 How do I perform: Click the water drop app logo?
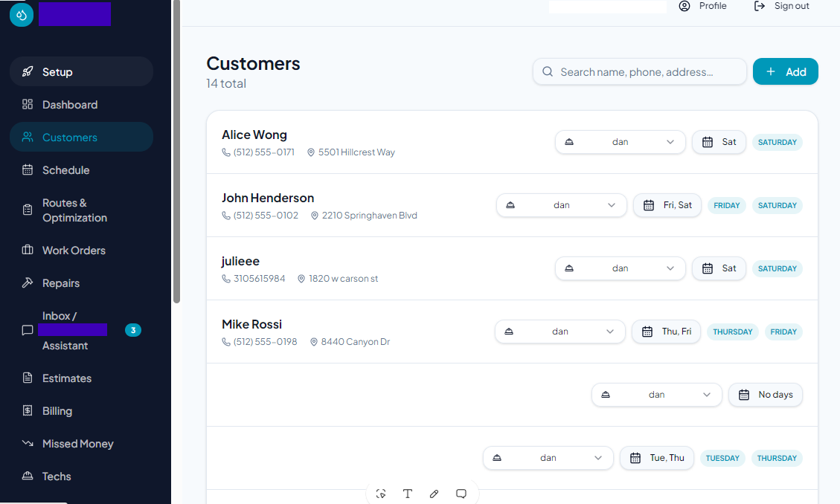click(x=22, y=14)
